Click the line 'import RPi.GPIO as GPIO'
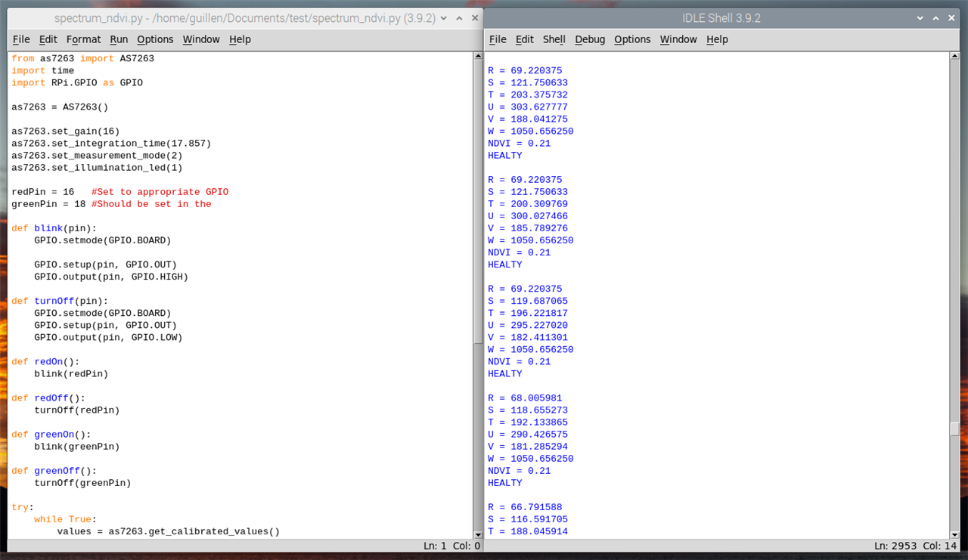The image size is (968, 560). point(77,82)
